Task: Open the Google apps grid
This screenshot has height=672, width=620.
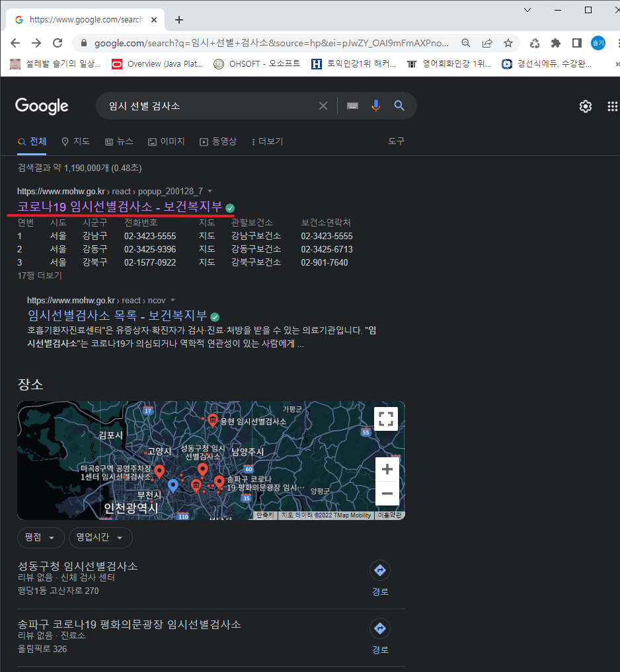Action: (x=613, y=106)
